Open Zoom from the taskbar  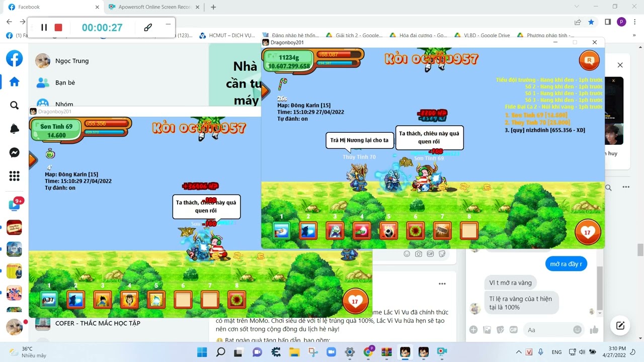click(331, 352)
